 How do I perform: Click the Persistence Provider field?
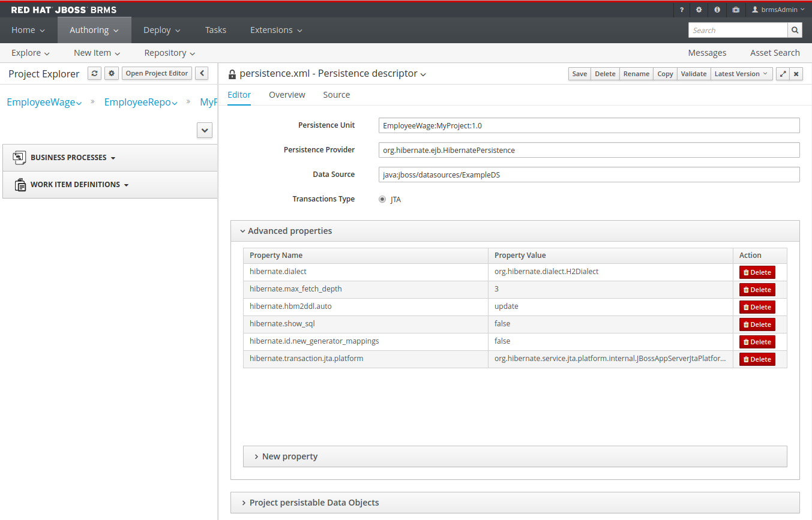589,150
